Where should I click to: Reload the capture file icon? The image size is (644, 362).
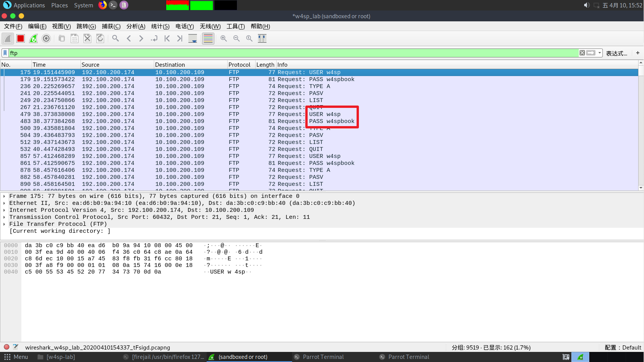(x=100, y=38)
